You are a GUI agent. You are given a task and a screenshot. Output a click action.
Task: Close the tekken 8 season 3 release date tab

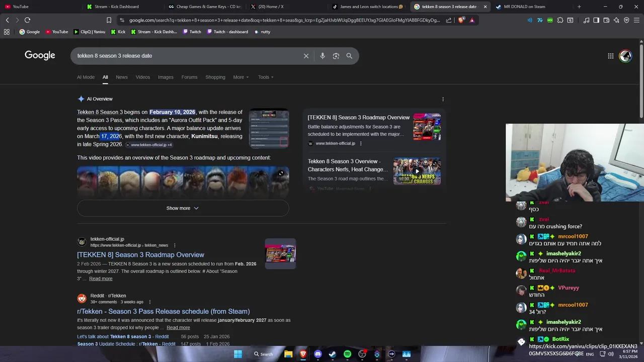485,7
